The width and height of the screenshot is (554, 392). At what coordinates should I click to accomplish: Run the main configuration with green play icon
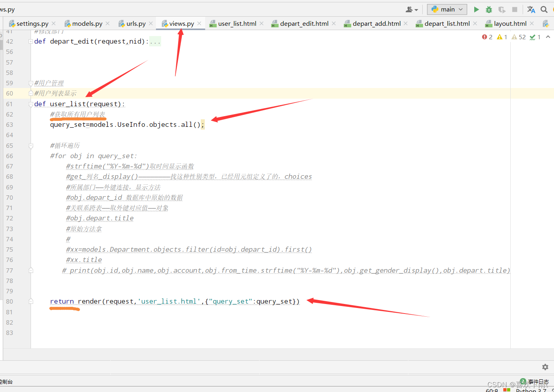click(x=476, y=10)
